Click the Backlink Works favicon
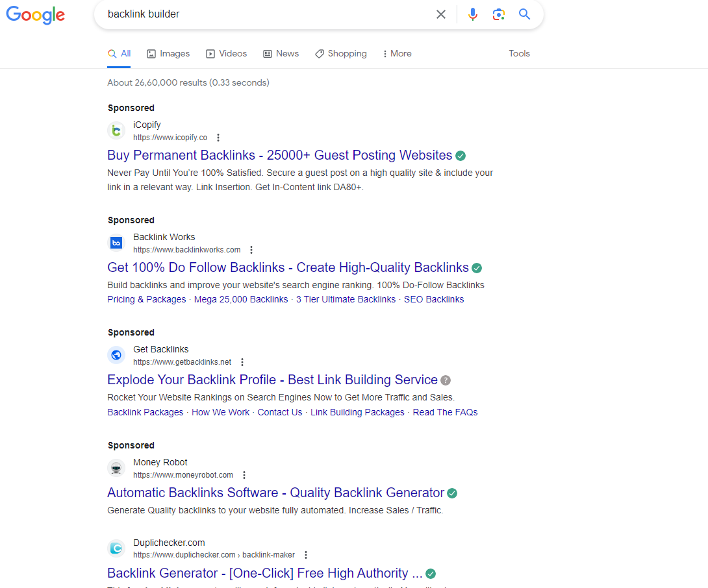The image size is (708, 588). [116, 243]
